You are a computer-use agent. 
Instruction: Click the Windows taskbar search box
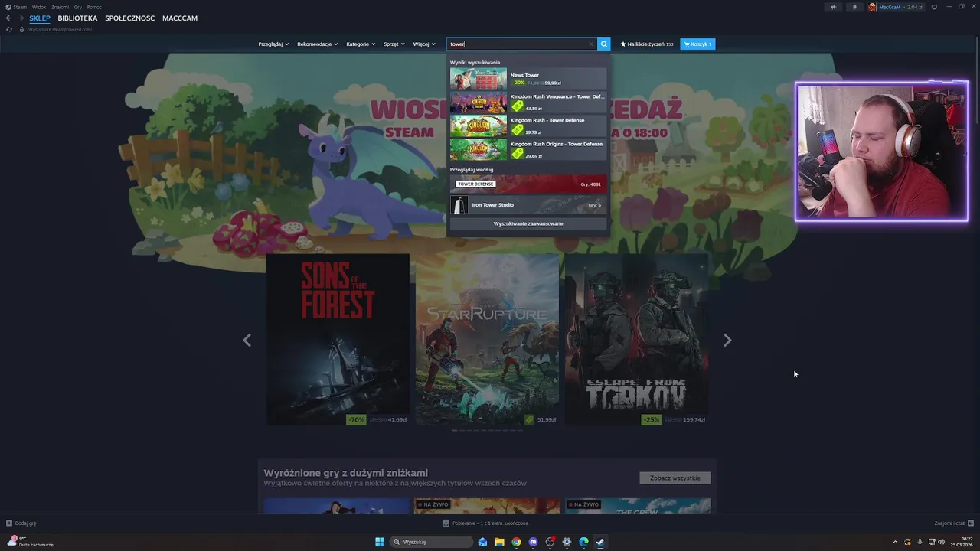432,542
